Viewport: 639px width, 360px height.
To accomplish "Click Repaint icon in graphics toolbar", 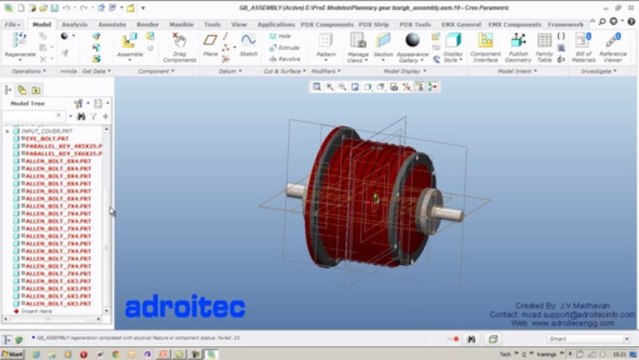I will [355, 87].
